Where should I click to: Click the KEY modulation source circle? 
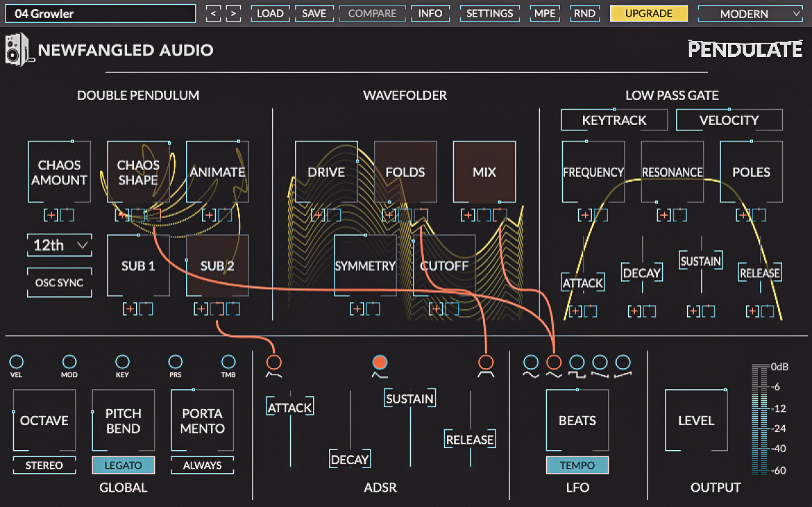(122, 361)
